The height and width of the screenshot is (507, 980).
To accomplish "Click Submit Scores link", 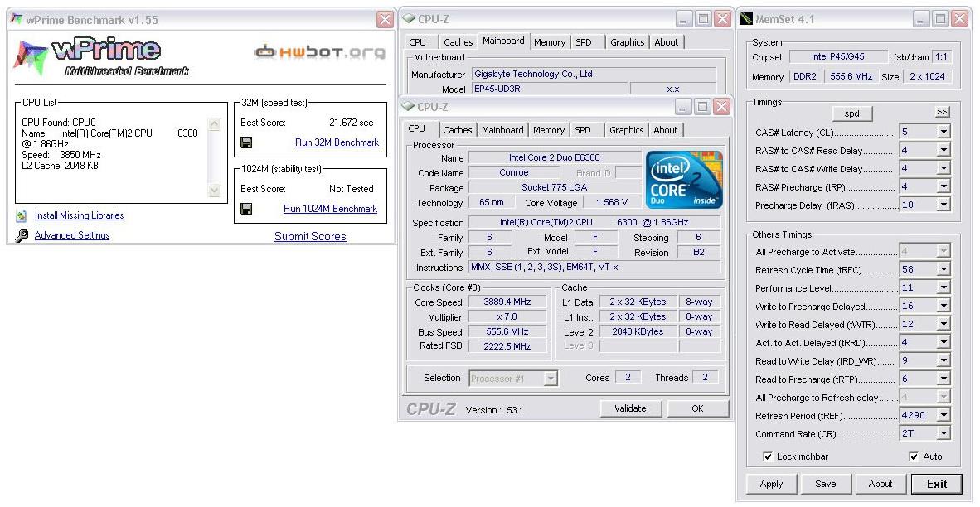I will tap(310, 236).
